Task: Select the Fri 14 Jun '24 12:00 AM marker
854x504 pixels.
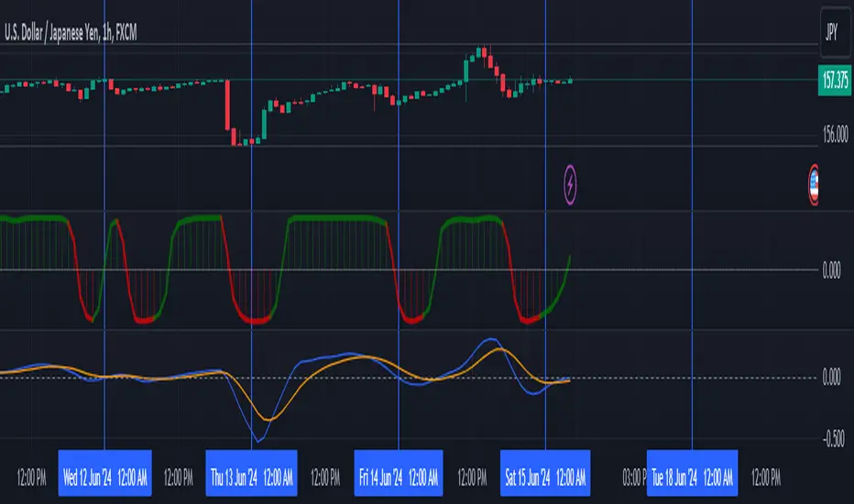Action: pos(398,473)
